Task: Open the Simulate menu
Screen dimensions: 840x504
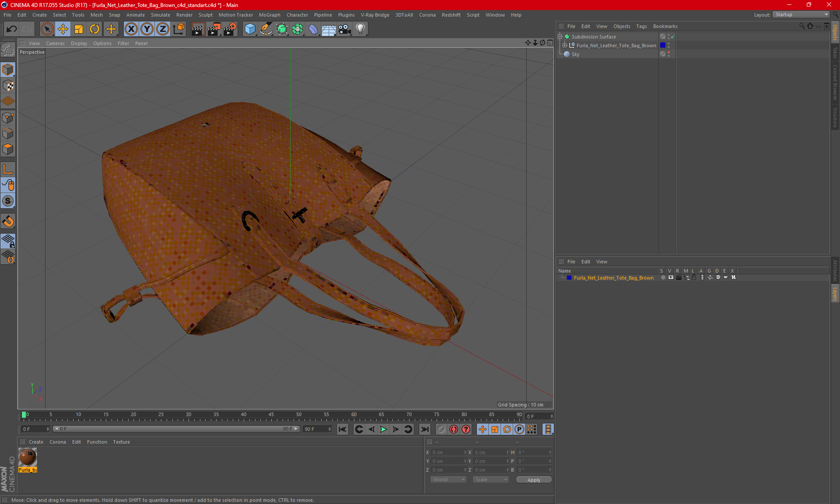Action: click(x=161, y=15)
